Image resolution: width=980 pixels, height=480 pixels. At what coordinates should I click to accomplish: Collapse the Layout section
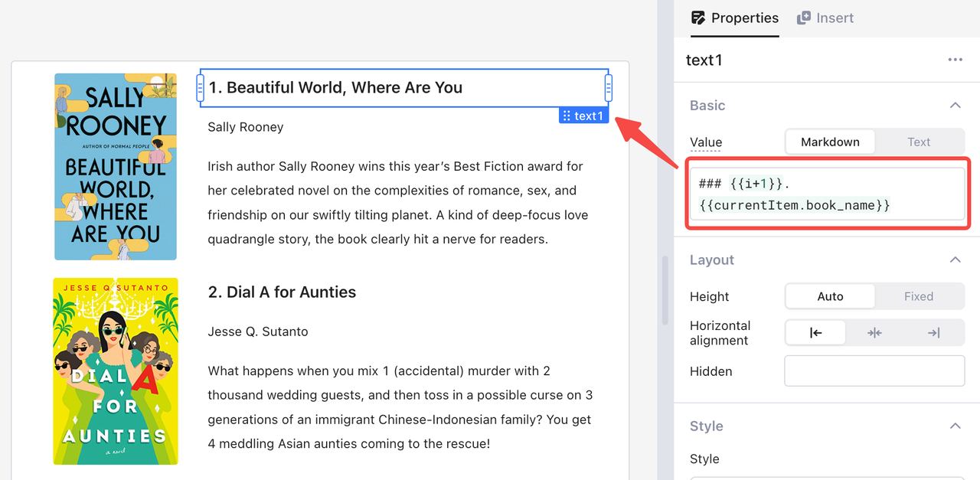pos(955,260)
